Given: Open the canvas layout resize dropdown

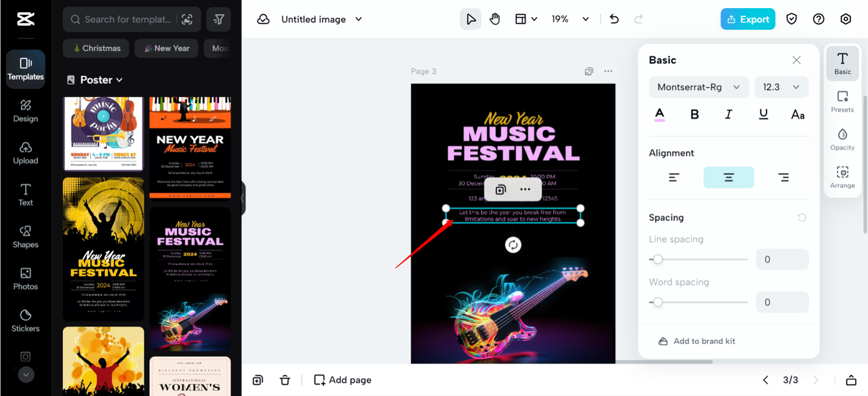Looking at the screenshot, I should pos(526,19).
